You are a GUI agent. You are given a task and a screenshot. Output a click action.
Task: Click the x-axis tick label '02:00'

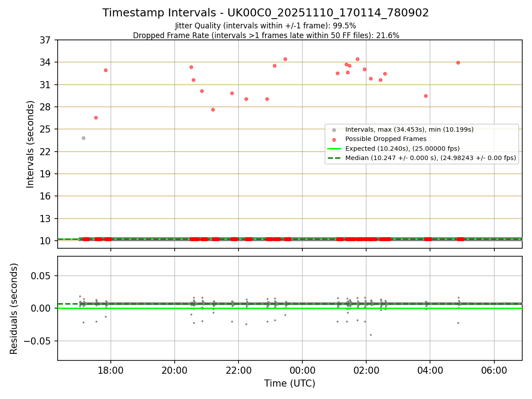coord(366,371)
